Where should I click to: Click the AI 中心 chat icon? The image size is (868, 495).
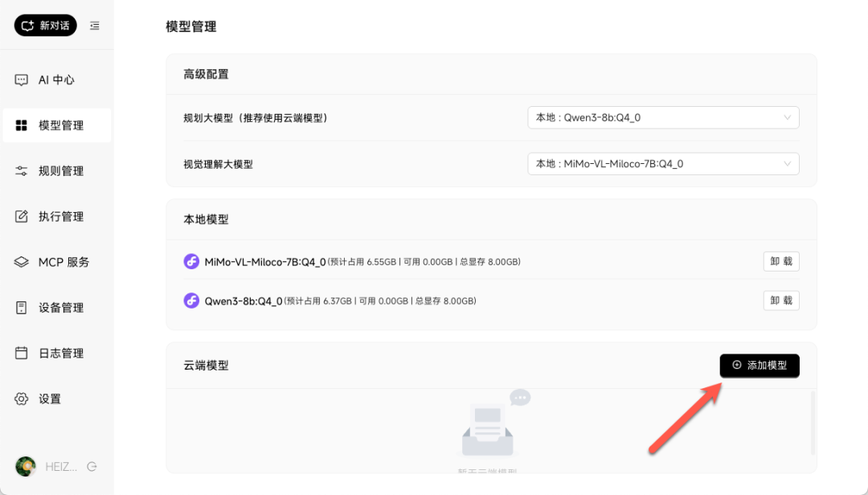(22, 80)
